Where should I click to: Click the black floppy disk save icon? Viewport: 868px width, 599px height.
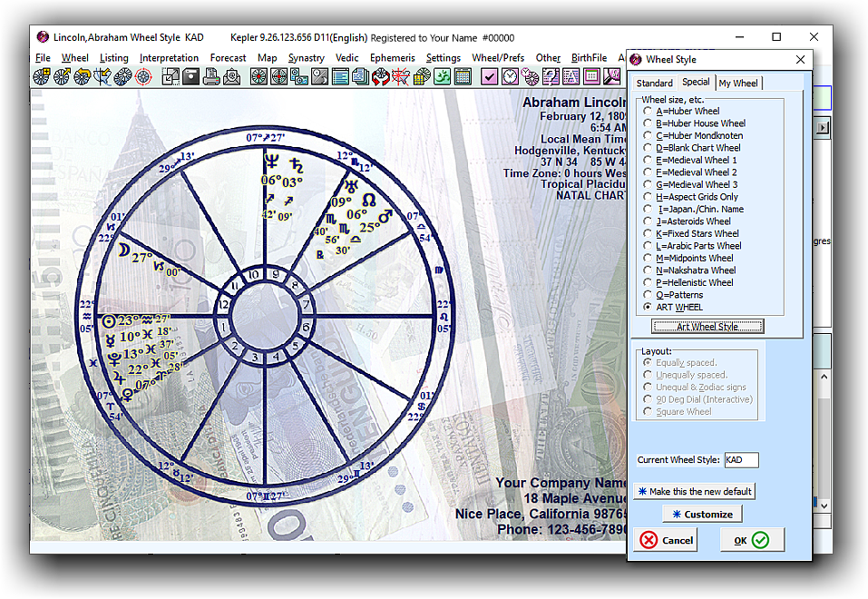[x=190, y=77]
